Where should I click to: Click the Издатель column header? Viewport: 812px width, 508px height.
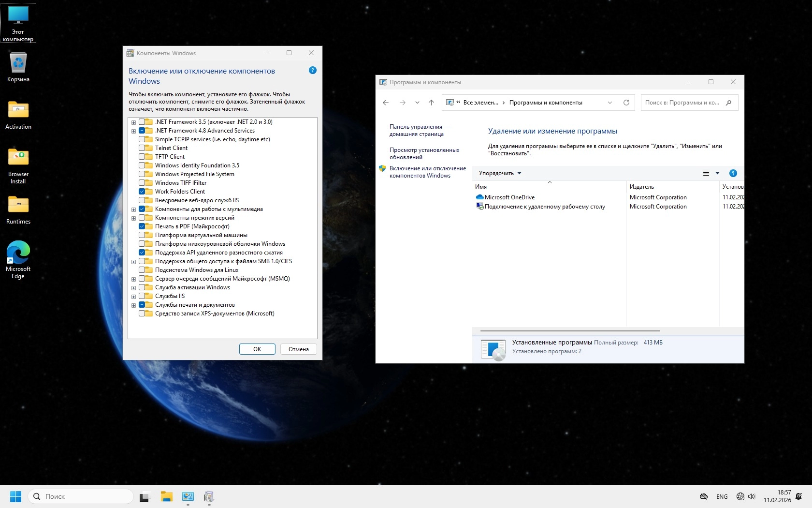point(641,187)
